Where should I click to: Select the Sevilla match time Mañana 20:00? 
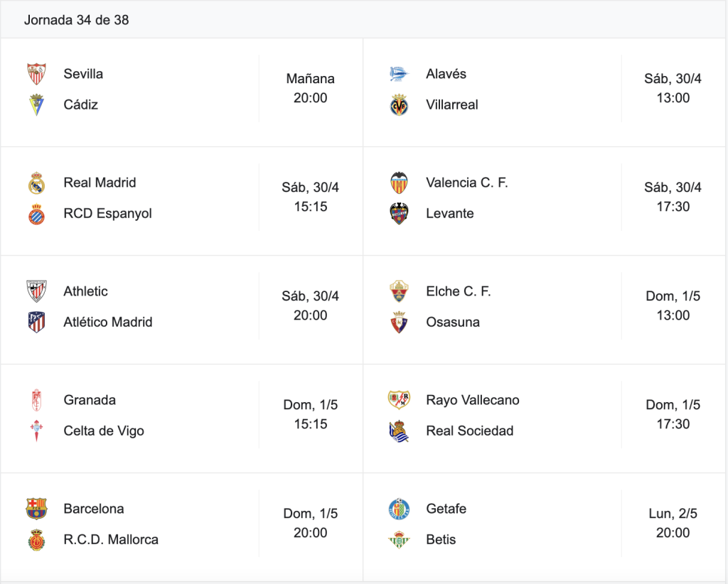coord(310,88)
